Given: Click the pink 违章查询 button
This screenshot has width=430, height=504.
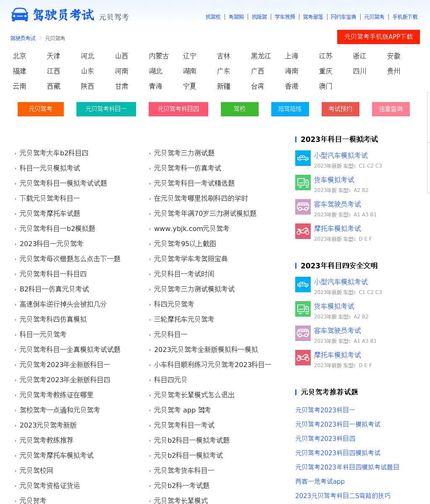Looking at the screenshot, I should pyautogui.click(x=391, y=109).
